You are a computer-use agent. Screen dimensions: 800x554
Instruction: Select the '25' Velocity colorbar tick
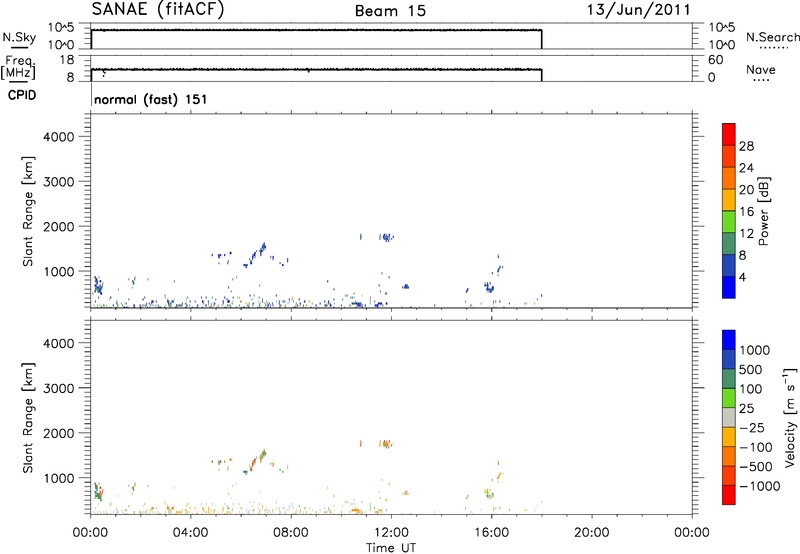coord(746,408)
